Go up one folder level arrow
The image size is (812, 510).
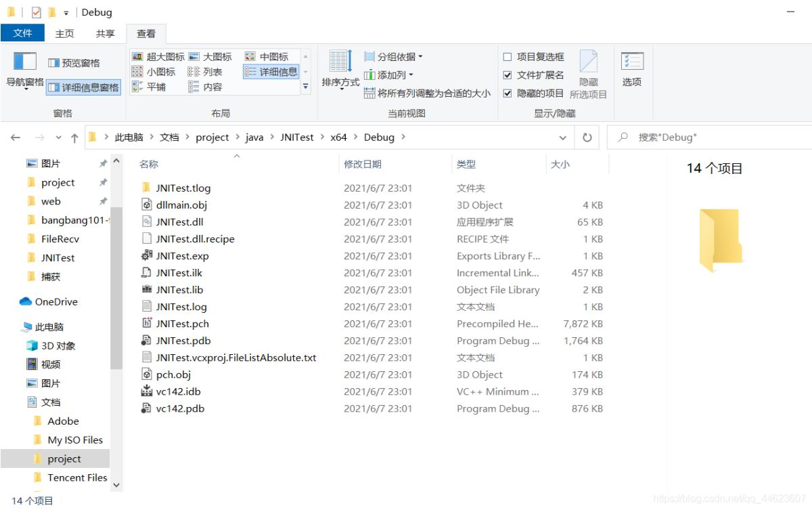point(74,137)
